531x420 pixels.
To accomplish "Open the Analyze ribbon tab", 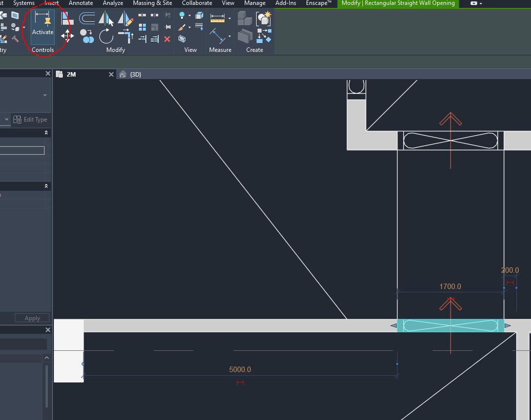I will 113,3.
